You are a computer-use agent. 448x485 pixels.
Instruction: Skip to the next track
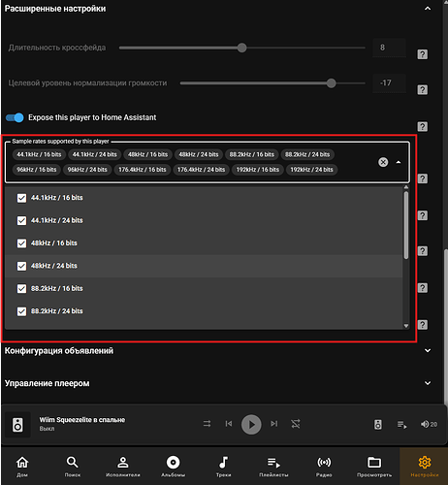pos(274,424)
